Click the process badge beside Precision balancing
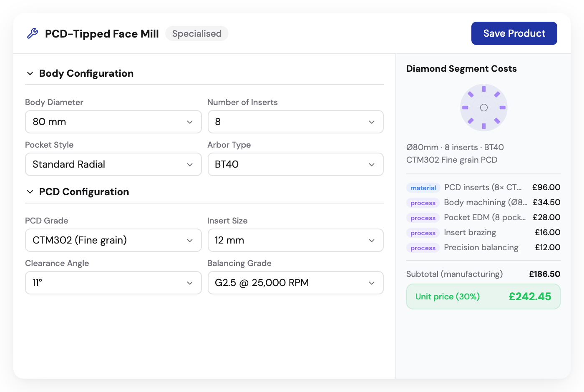Image resolution: width=584 pixels, height=392 pixels. (423, 248)
